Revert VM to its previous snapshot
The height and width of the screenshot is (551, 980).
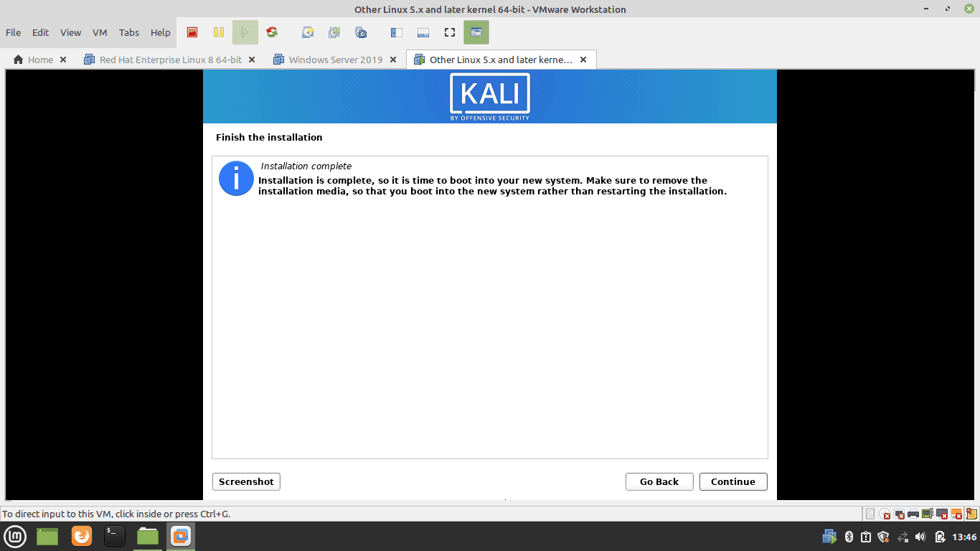pos(334,32)
